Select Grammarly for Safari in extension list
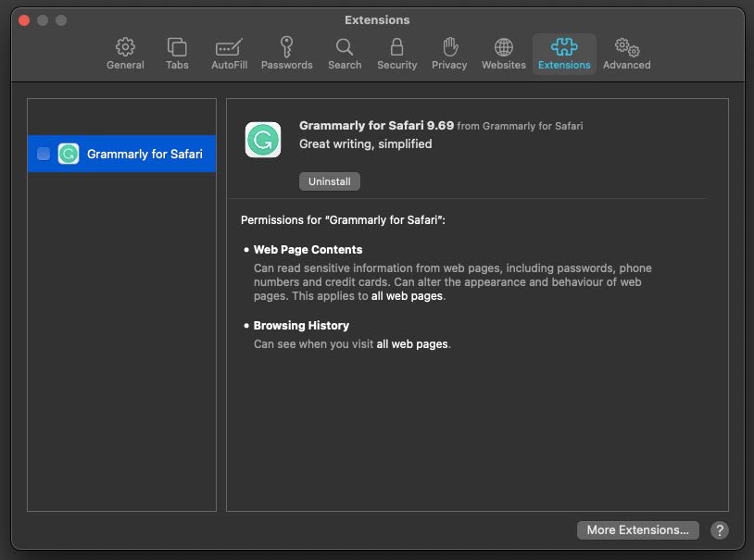The height and width of the screenshot is (560, 754). [121, 154]
